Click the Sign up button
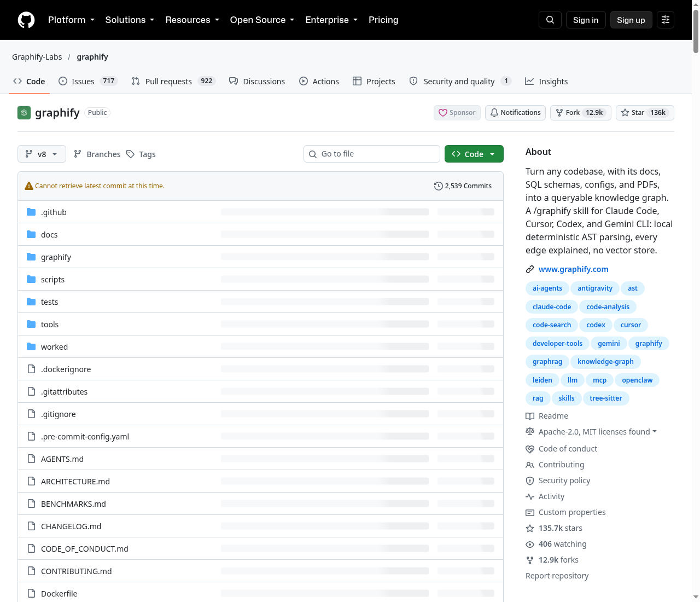 click(631, 20)
